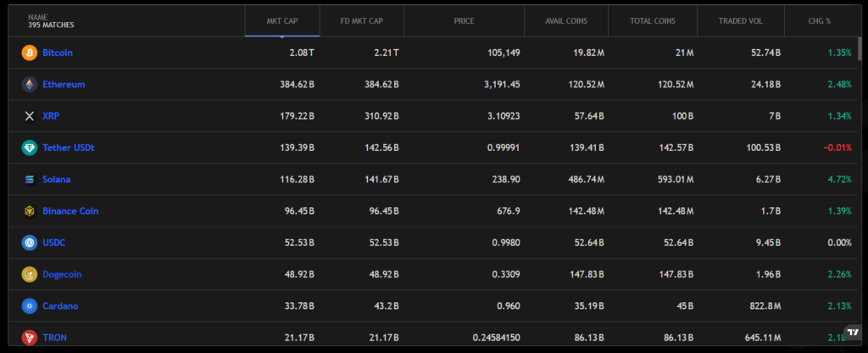The image size is (868, 353).
Task: Sort by the MKT CAP column header
Action: [x=282, y=21]
